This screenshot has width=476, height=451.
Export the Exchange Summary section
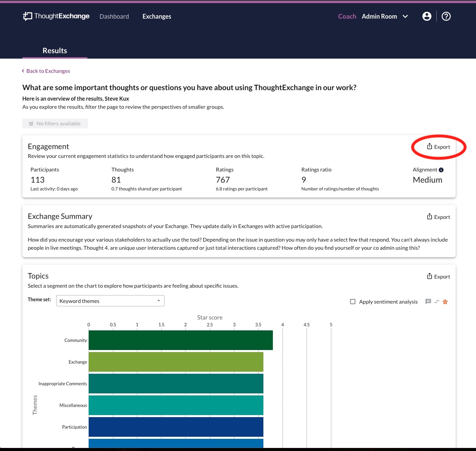click(x=438, y=217)
